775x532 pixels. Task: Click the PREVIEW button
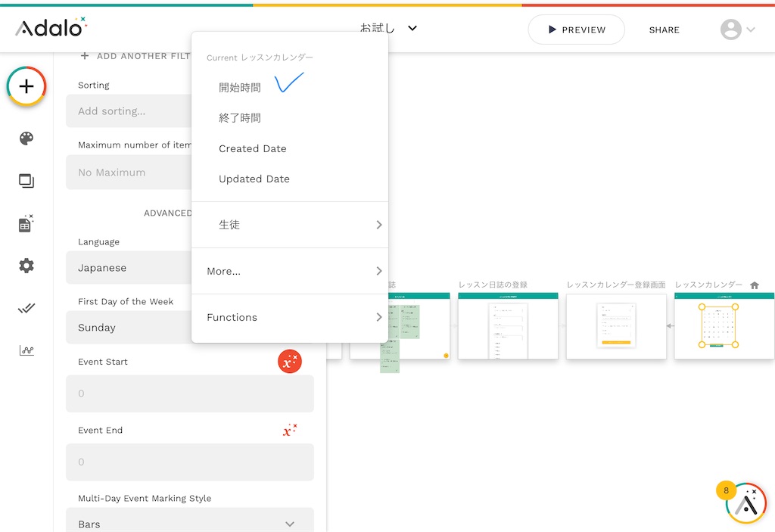click(x=576, y=30)
